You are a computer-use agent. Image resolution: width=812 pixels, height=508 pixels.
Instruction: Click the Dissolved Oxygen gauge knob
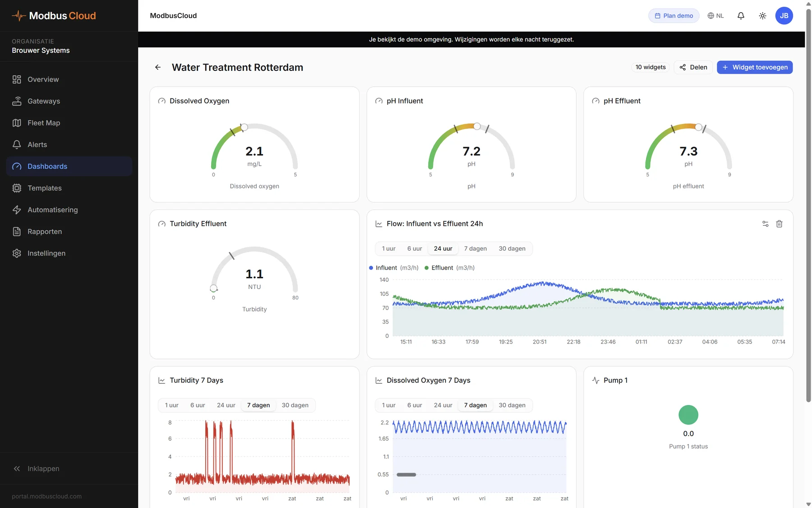pos(244,127)
